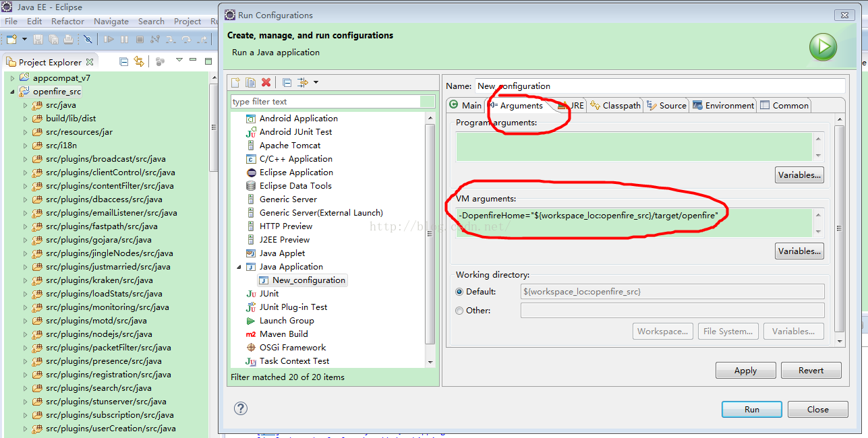868x438 pixels.
Task: Collapse All in Project Explorer
Action: [124, 61]
